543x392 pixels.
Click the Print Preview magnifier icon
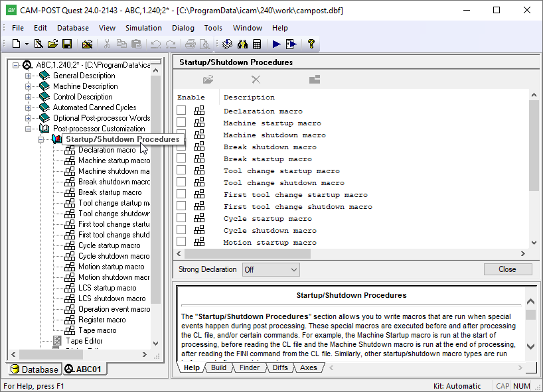tap(205, 44)
